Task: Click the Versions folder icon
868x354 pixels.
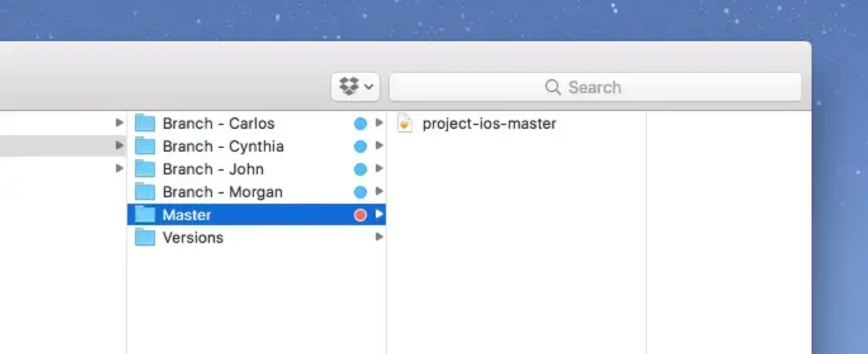Action: [x=145, y=237]
